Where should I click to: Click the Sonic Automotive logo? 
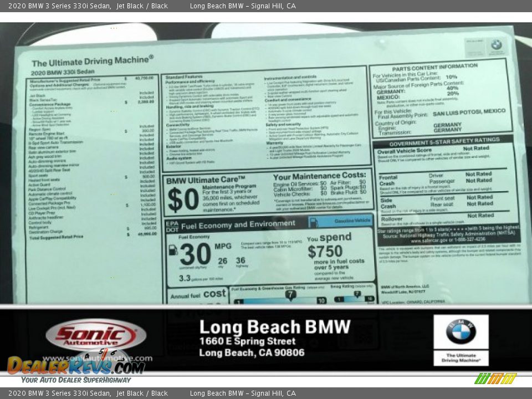pos(96,335)
